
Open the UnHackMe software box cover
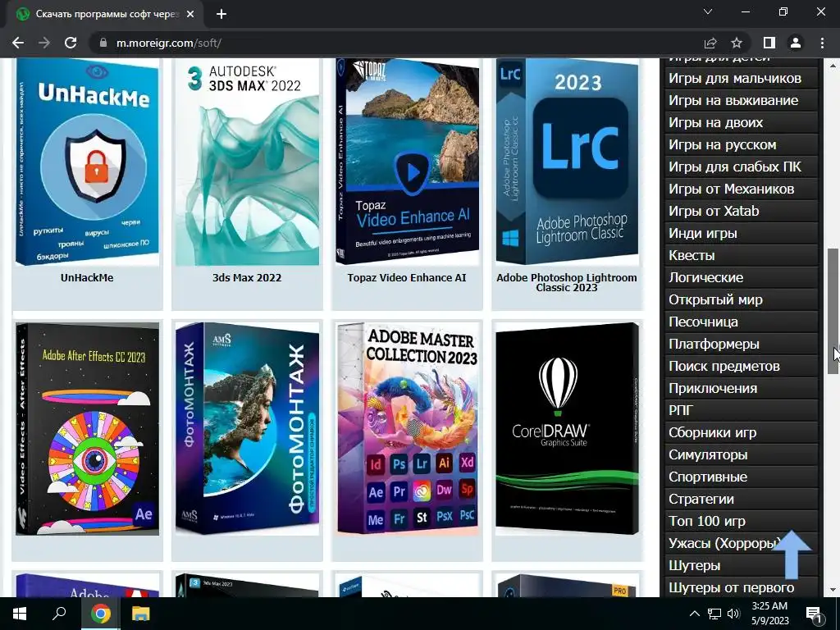(x=87, y=162)
